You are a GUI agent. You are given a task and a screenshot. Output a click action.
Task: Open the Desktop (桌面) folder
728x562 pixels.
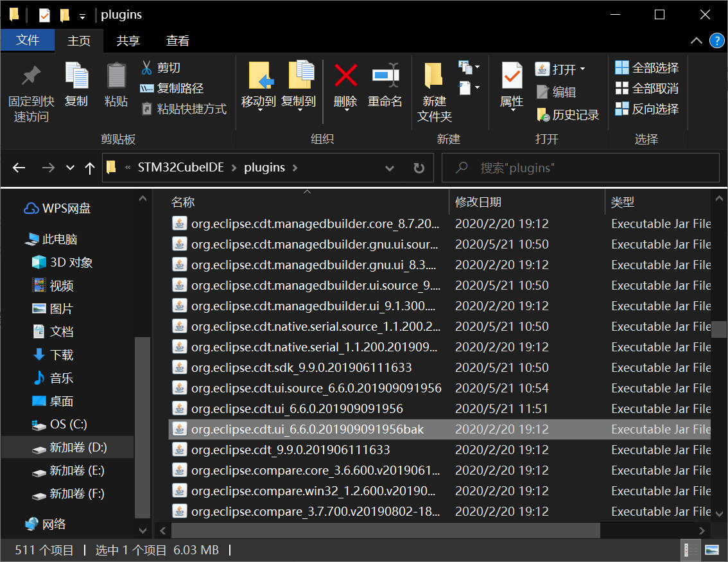pyautogui.click(x=53, y=401)
